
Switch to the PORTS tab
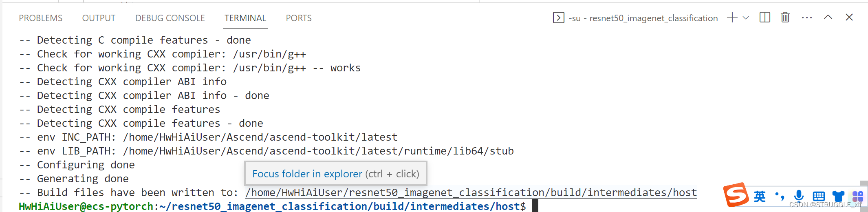pyautogui.click(x=299, y=18)
